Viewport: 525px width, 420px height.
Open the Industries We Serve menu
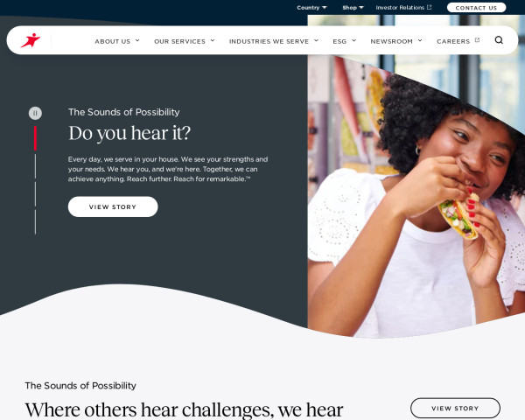tap(274, 41)
